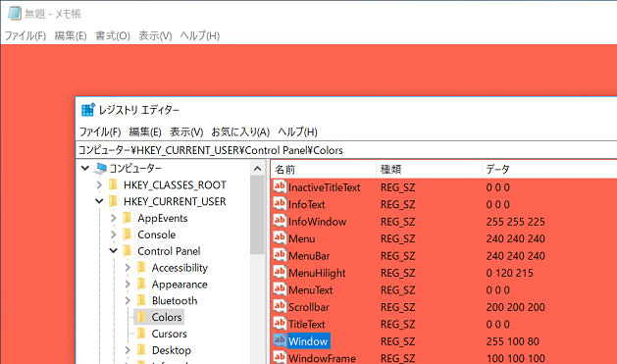Expand the HKEY_CLASSES_ROOT key
Viewport: 617px width, 364px height.
click(x=99, y=185)
